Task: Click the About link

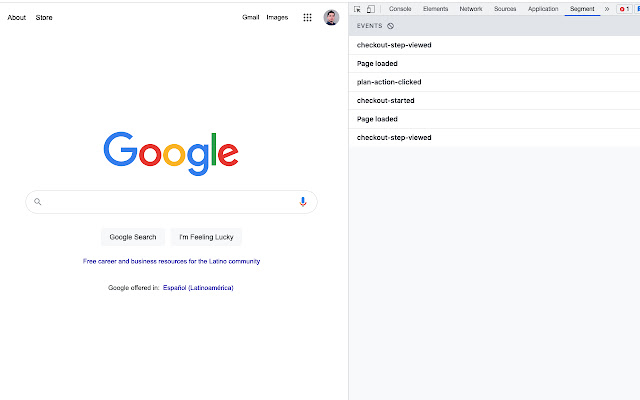Action: pyautogui.click(x=17, y=18)
